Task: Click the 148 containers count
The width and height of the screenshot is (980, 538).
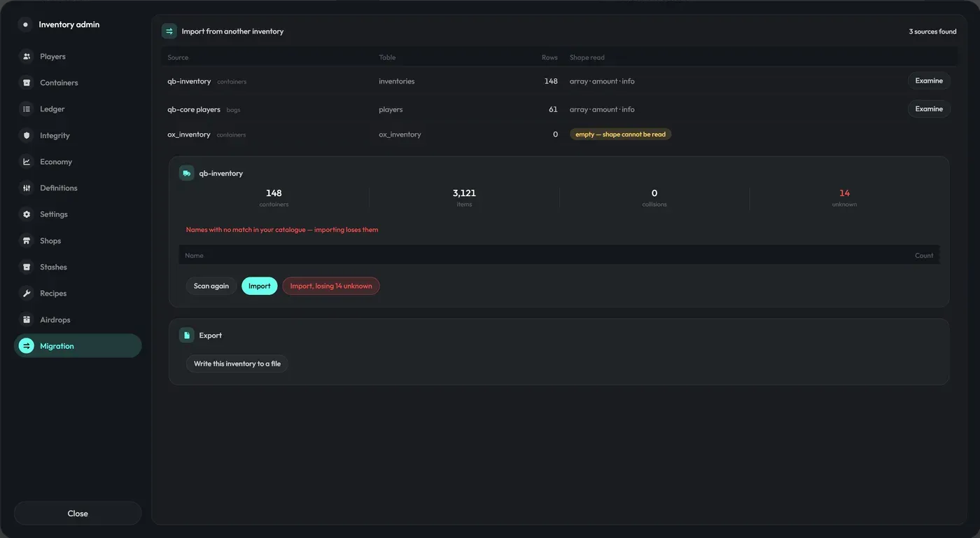Action: coord(274,193)
